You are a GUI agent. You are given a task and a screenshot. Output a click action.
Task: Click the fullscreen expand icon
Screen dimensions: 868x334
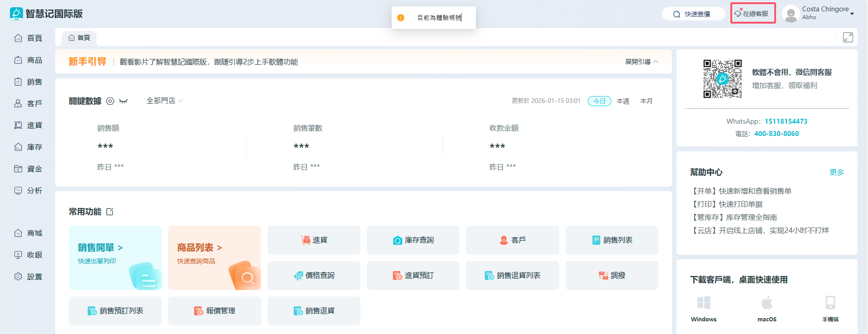tap(848, 37)
